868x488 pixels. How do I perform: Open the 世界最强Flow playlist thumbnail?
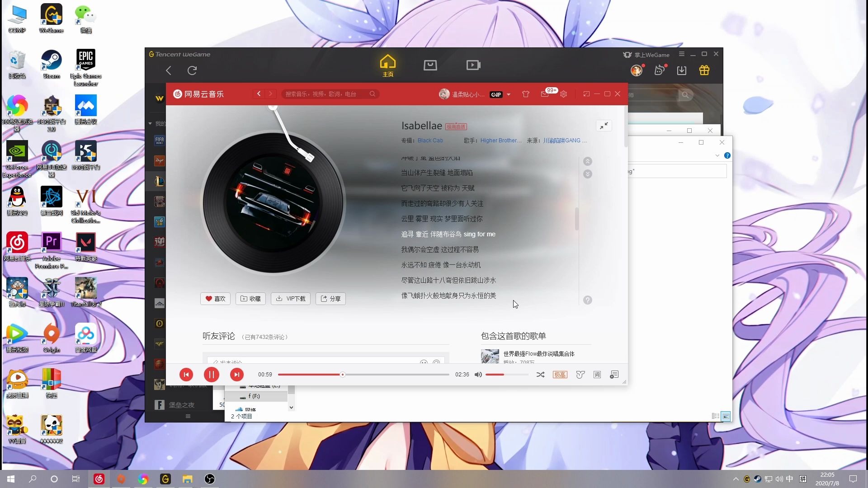click(x=490, y=356)
